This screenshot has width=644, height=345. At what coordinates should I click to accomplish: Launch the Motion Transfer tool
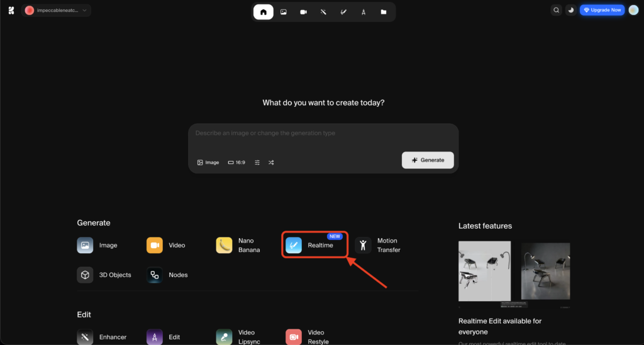point(378,245)
